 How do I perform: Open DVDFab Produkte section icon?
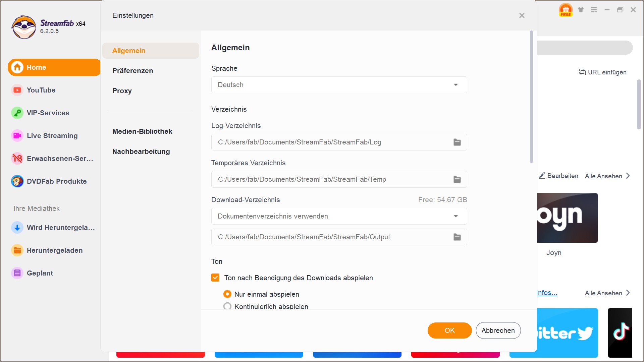coord(17,181)
